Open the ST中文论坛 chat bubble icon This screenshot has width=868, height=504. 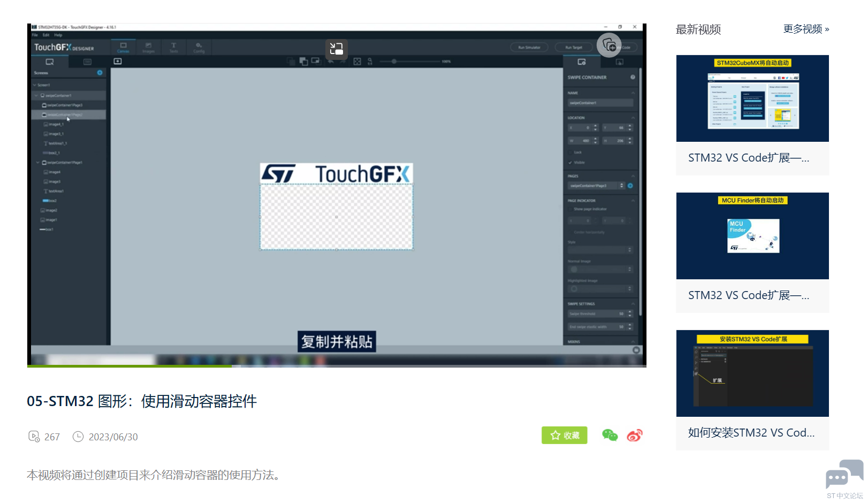coord(844,474)
